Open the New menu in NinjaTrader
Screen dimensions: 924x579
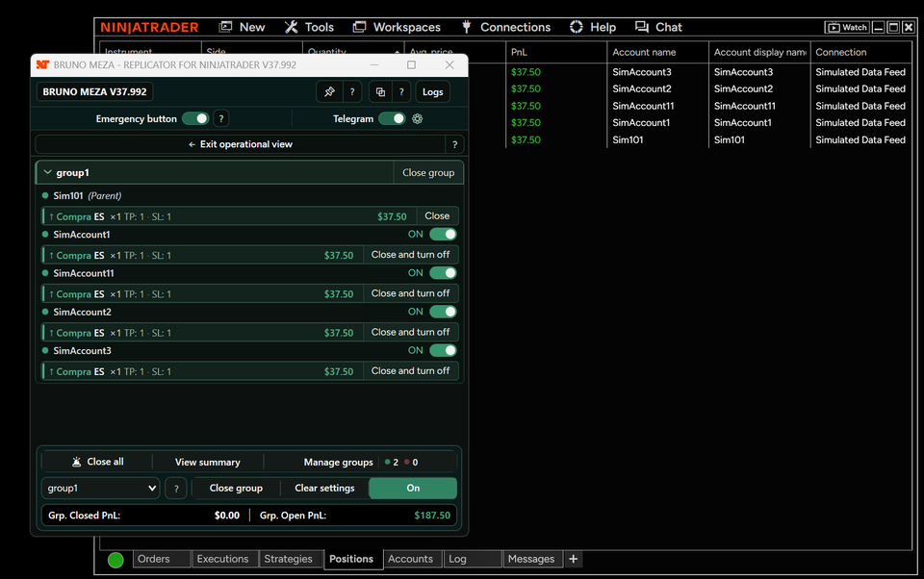243,27
